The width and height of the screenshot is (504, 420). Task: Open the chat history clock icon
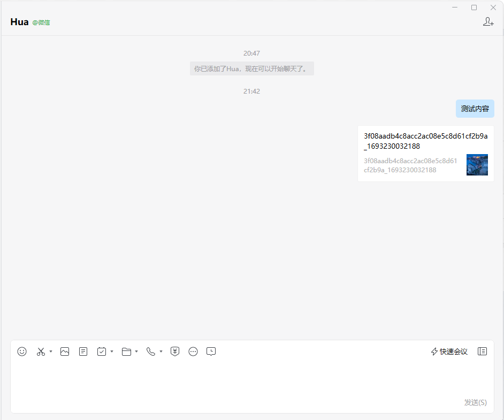[x=211, y=352]
